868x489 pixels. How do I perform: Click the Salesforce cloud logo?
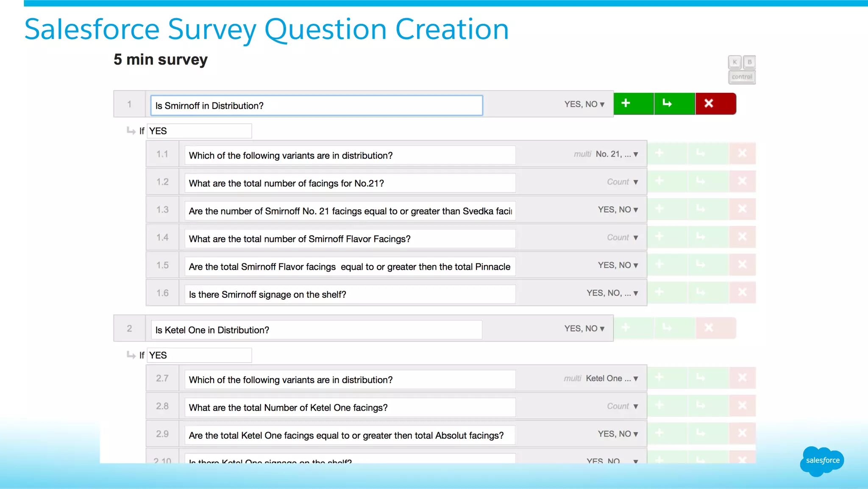822,461
